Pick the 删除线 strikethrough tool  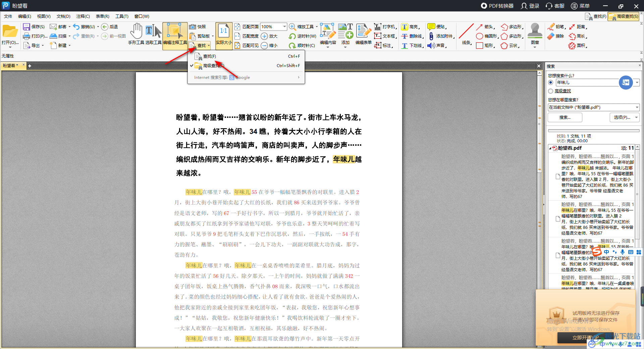[x=412, y=36]
